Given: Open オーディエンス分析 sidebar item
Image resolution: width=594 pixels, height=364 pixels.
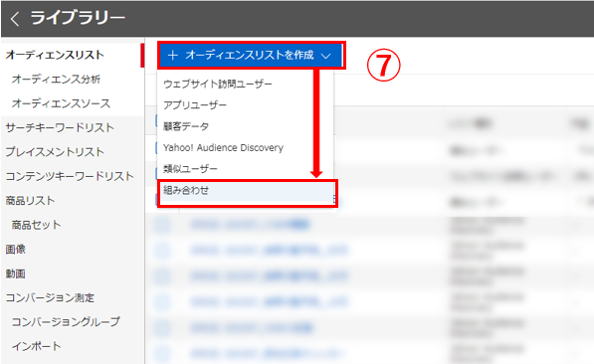Looking at the screenshot, I should tap(56, 80).
